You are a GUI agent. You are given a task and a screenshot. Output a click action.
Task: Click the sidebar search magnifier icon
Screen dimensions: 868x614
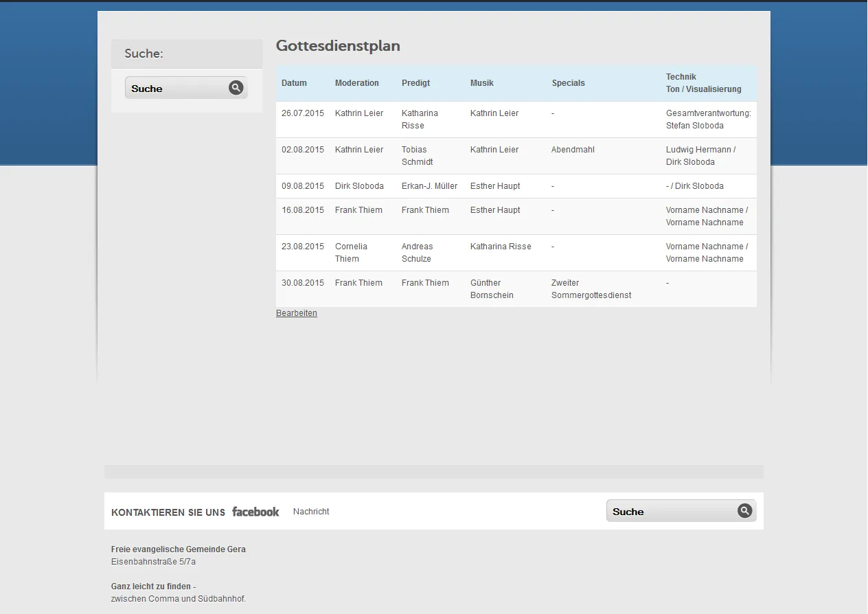(x=236, y=88)
